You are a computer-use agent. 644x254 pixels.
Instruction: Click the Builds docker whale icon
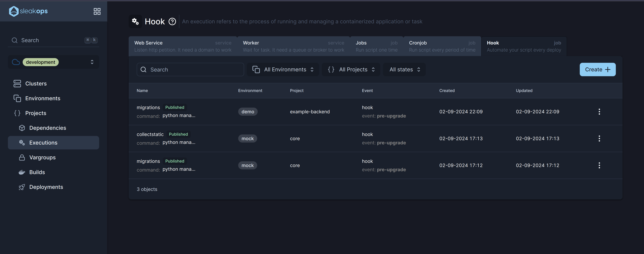pos(22,172)
